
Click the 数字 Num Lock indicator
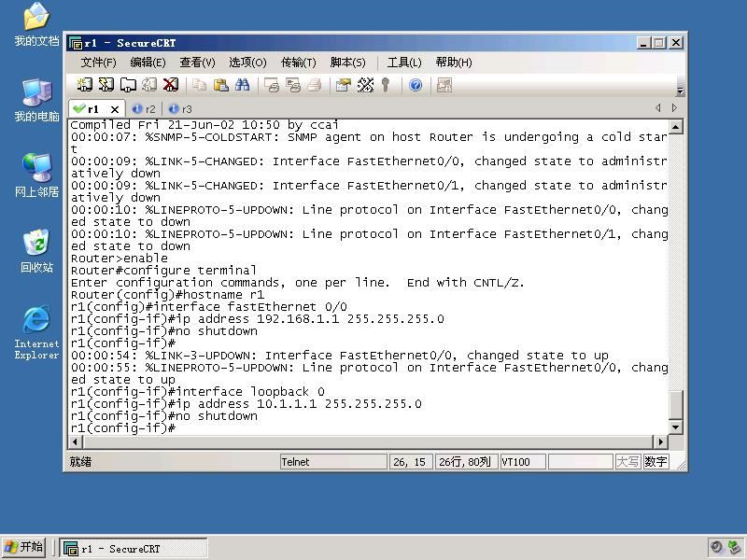click(x=655, y=461)
